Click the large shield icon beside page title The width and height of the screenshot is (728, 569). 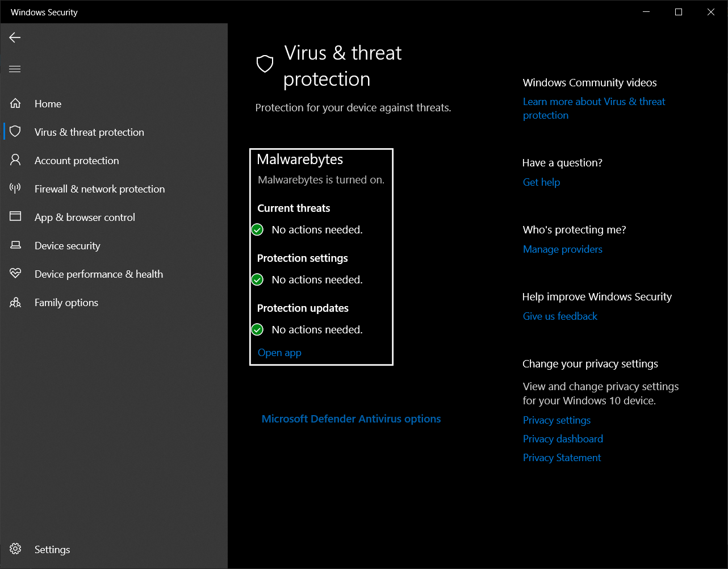coord(265,64)
